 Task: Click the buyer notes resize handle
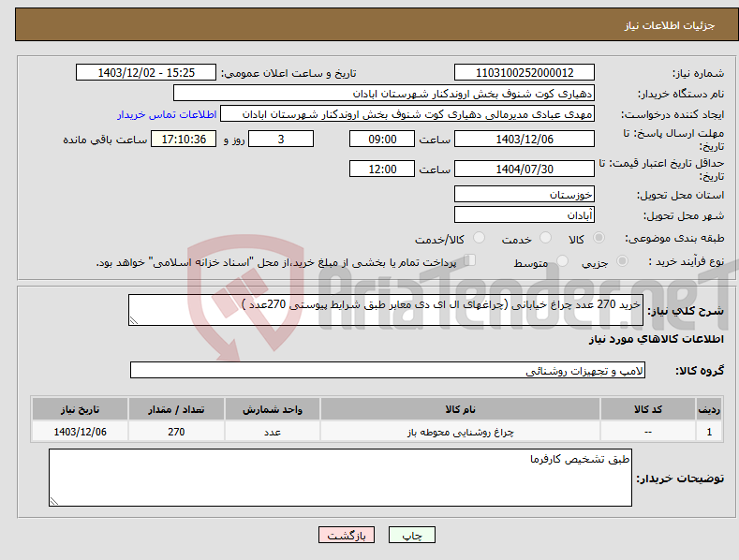point(54,502)
